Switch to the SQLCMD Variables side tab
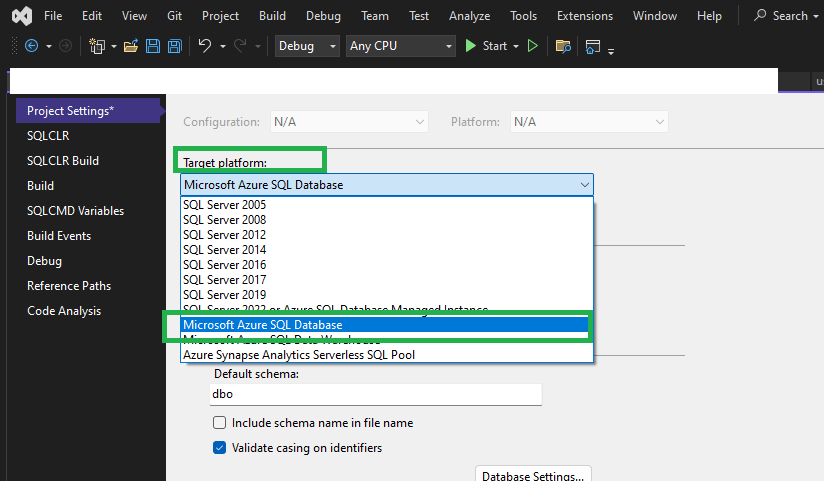 [x=76, y=211]
